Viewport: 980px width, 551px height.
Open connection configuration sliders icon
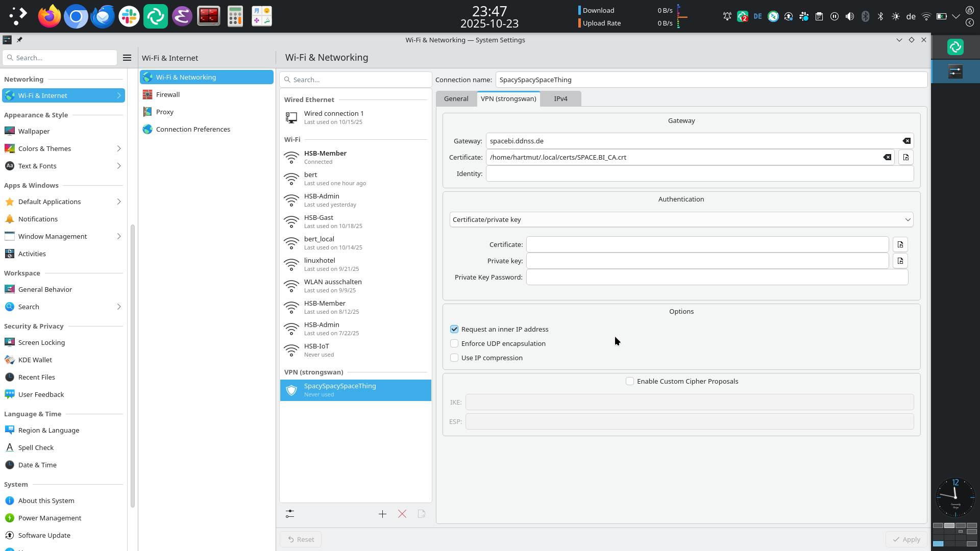tap(290, 514)
